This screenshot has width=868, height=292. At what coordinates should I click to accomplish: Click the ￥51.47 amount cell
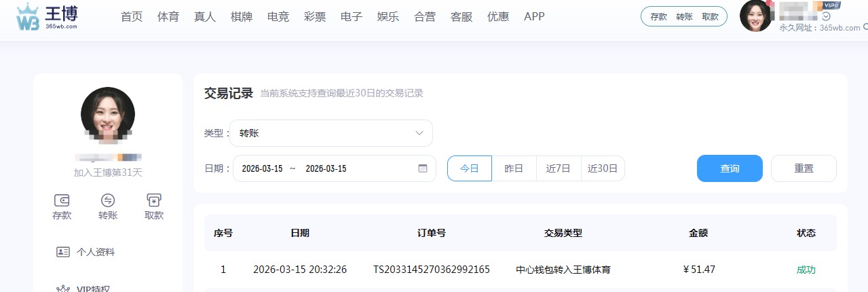pos(699,270)
